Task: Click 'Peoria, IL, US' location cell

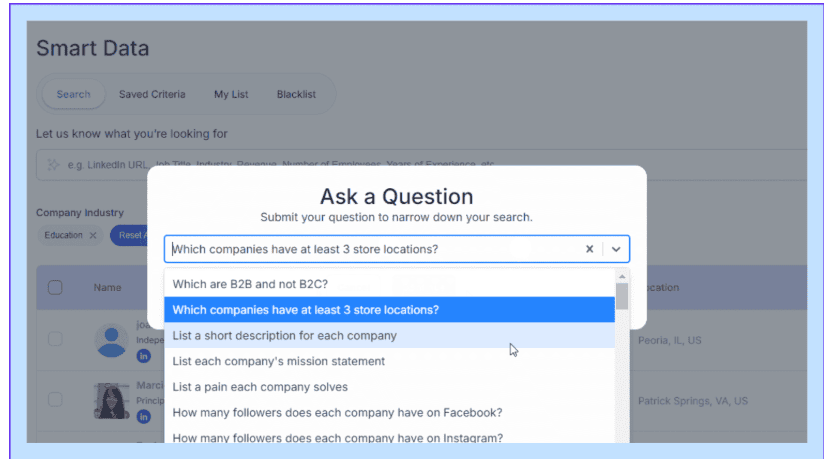Action: pos(670,340)
